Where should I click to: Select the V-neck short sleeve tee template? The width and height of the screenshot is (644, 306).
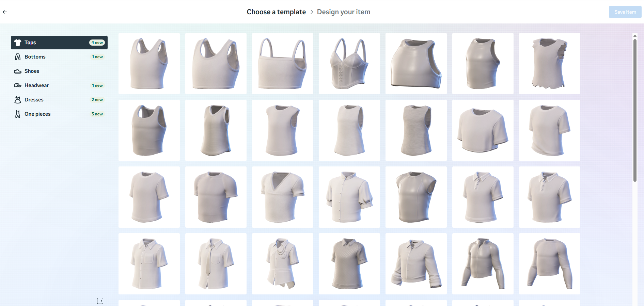tap(282, 197)
